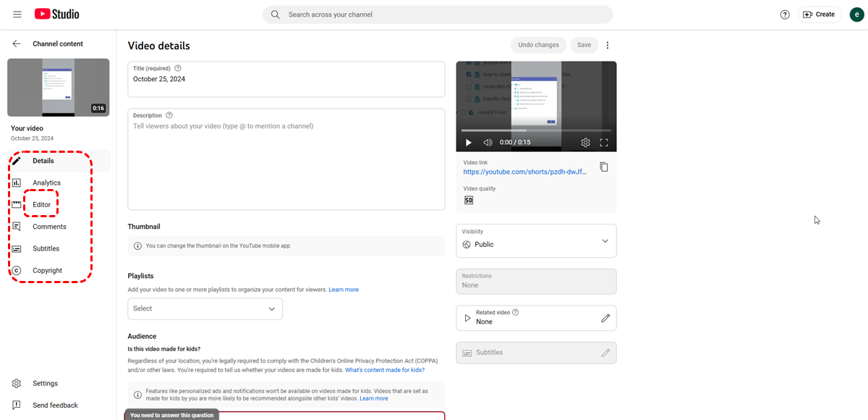Click the SD video quality badge
This screenshot has height=420, width=868.
pyautogui.click(x=468, y=200)
